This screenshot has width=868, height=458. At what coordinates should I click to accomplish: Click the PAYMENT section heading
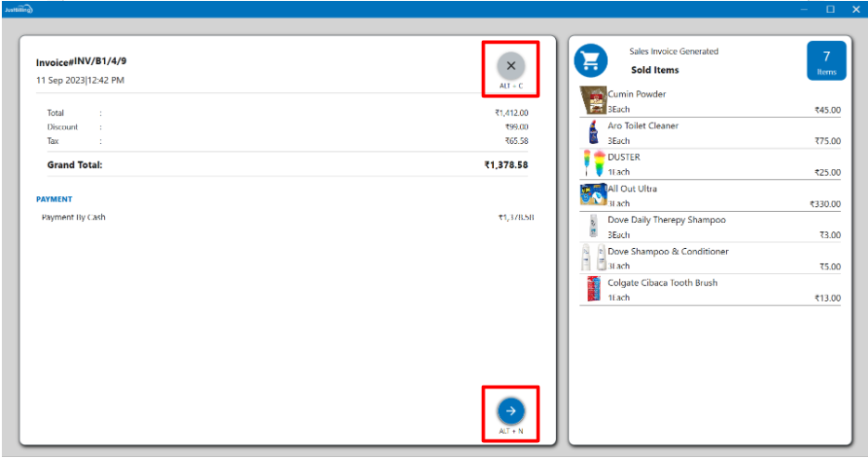54,199
